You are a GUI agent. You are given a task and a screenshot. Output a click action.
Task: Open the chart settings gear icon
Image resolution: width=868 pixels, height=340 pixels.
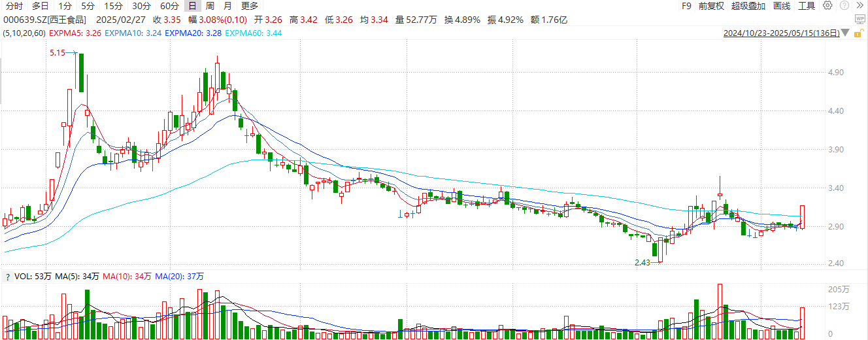[827, 5]
